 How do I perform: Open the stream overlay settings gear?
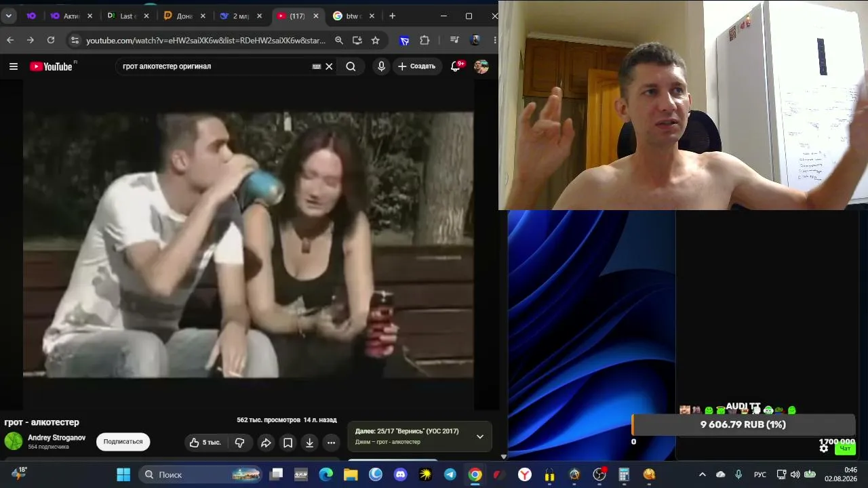[x=824, y=448]
